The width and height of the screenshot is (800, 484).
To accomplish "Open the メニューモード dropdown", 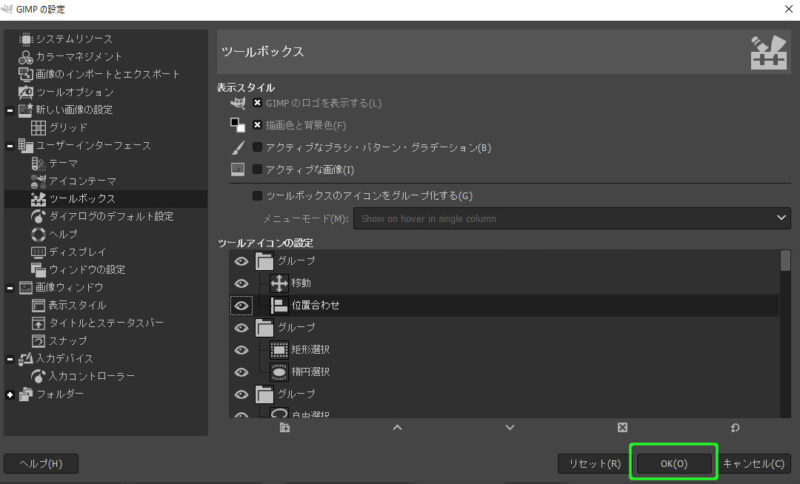I will (x=572, y=218).
